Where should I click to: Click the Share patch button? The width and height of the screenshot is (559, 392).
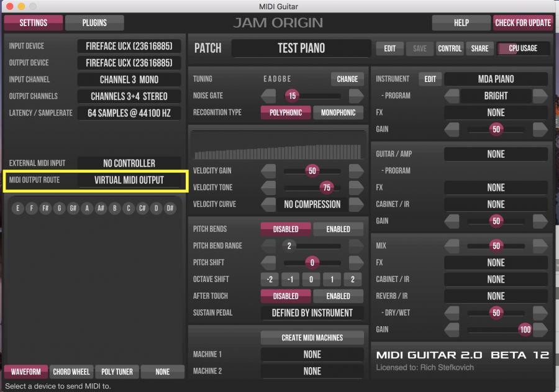(479, 48)
